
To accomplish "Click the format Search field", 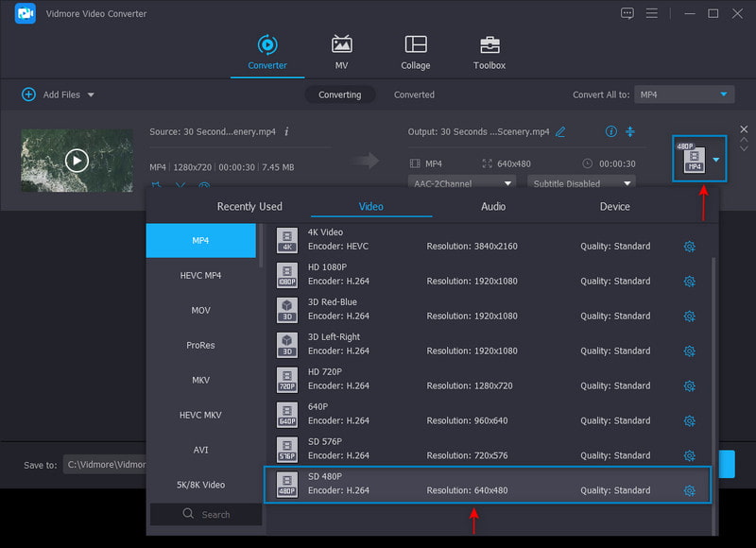I will [206, 514].
